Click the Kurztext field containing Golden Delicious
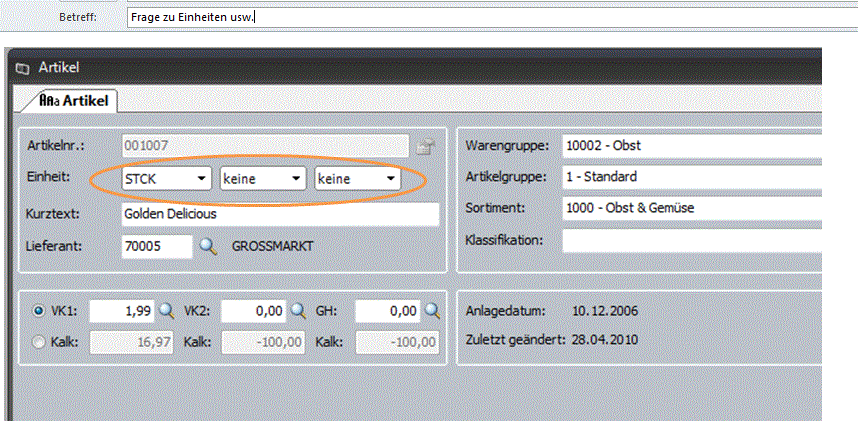 click(278, 214)
